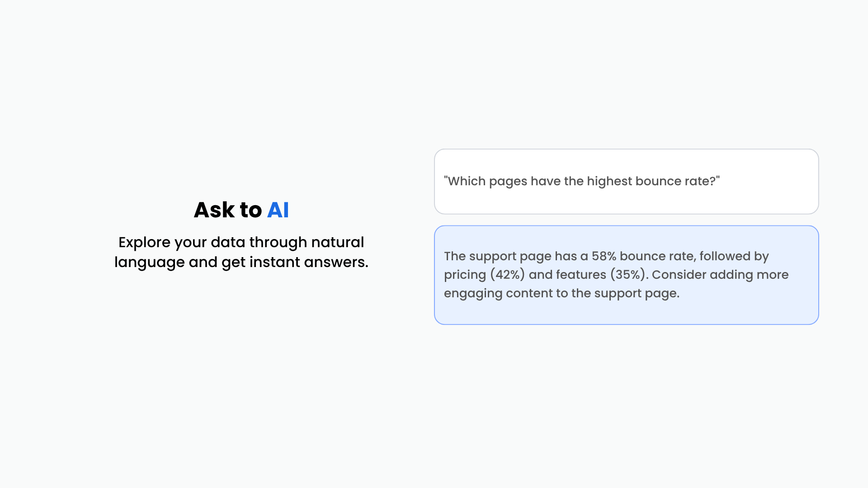
Task: Select the word "features" in the answer
Action: coord(581,275)
